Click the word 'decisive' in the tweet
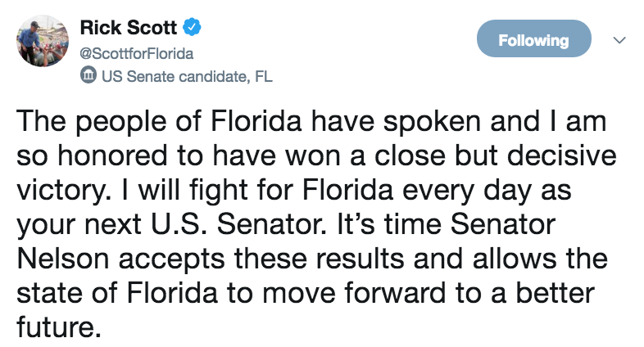The width and height of the screenshot is (644, 347). (561, 155)
